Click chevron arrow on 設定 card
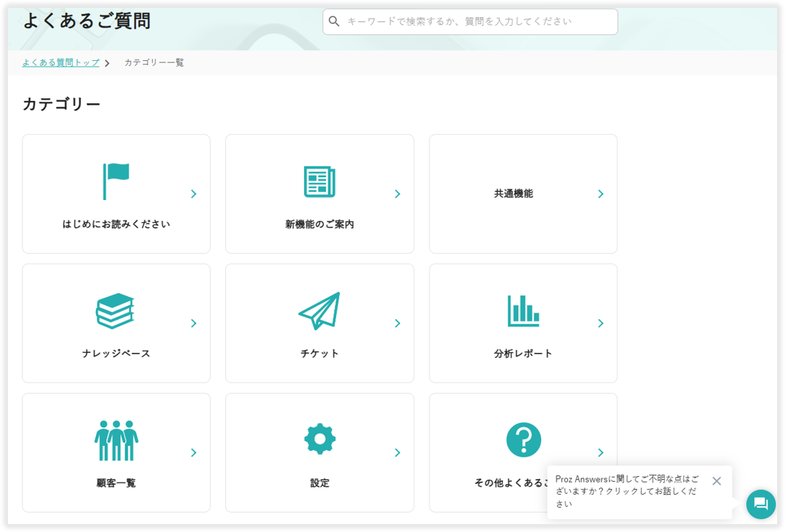This screenshot has width=785, height=532. pyautogui.click(x=397, y=452)
